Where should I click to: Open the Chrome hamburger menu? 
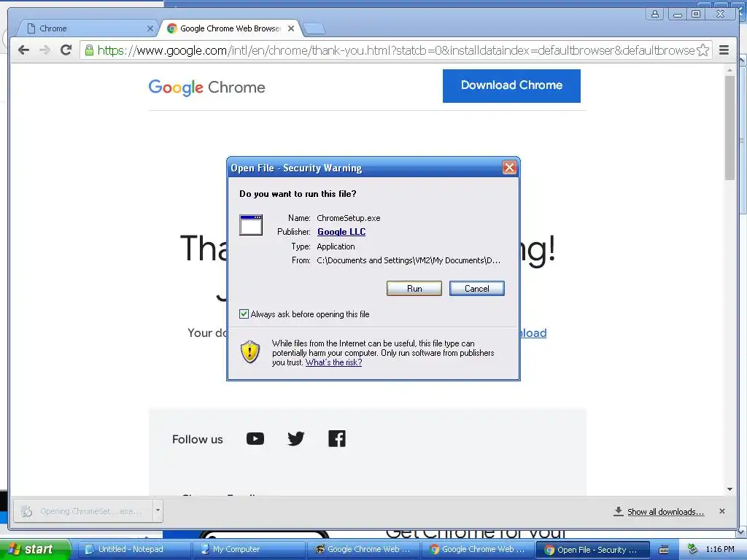pos(724,50)
